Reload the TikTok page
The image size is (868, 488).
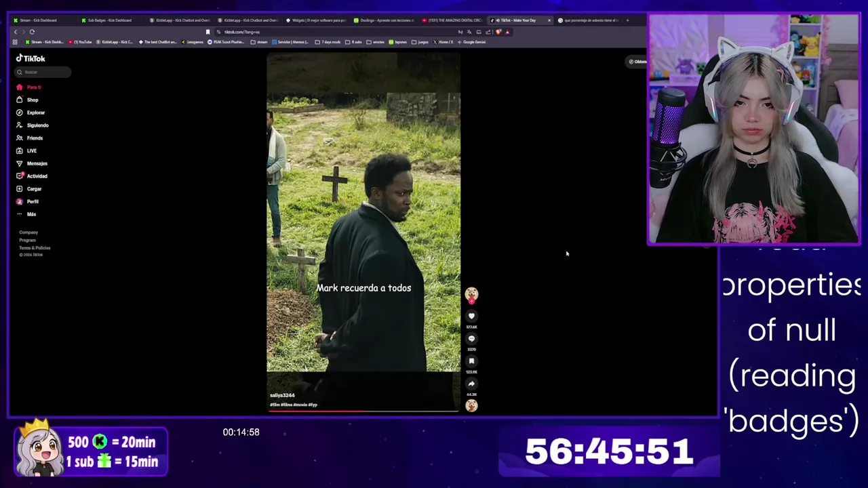pos(32,32)
